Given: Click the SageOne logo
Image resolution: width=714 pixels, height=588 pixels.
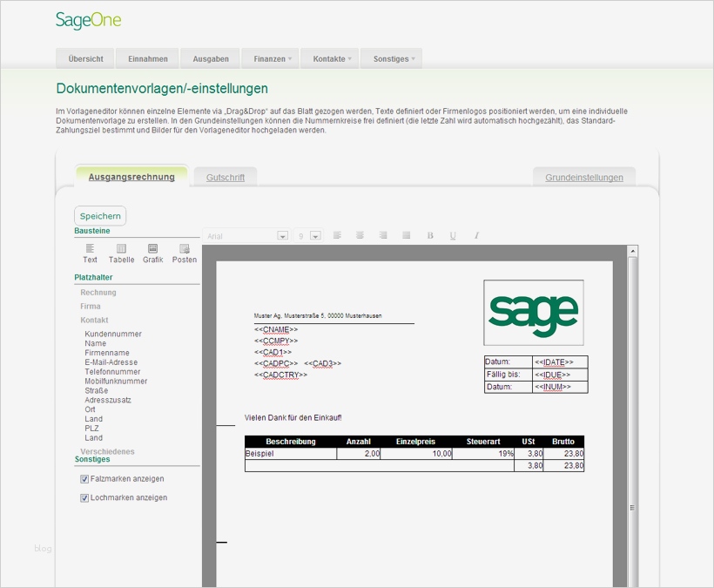Looking at the screenshot, I should [x=88, y=20].
